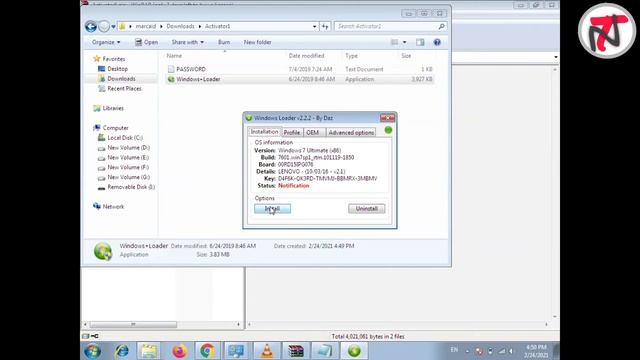This screenshot has width=640, height=360.
Task: Click the Forward arrow in Explorer
Action: coord(104,27)
